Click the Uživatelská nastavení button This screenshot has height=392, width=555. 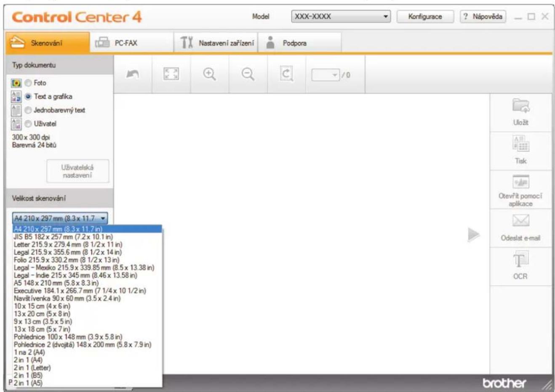click(x=78, y=171)
